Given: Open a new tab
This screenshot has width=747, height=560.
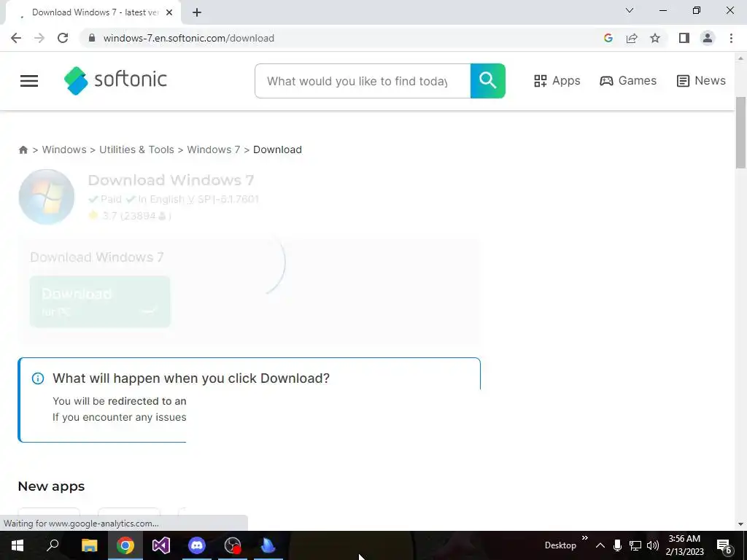Looking at the screenshot, I should tap(197, 12).
